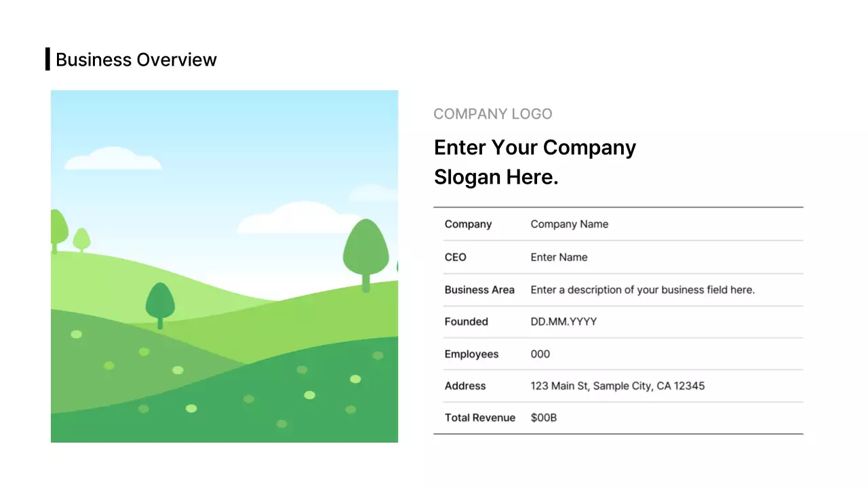Screen dimensions: 868x488
Task: Click the COMPANY LOGO placeholder text
Action: [492, 114]
